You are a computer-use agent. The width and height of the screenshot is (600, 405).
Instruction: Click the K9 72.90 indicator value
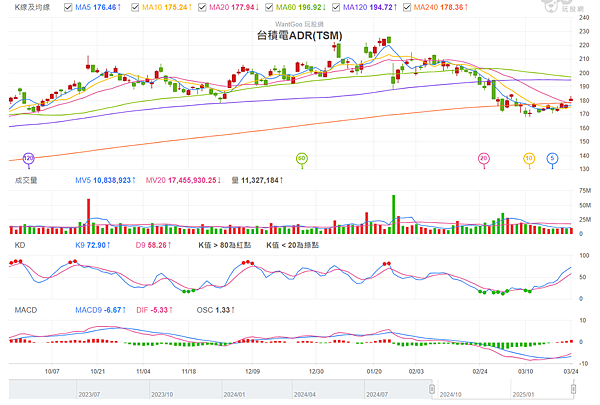tap(93, 245)
